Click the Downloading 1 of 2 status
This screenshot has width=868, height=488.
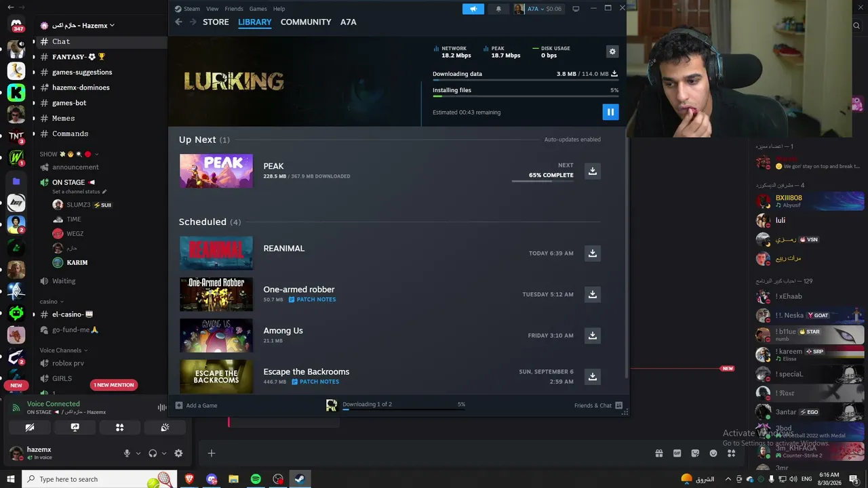point(367,405)
